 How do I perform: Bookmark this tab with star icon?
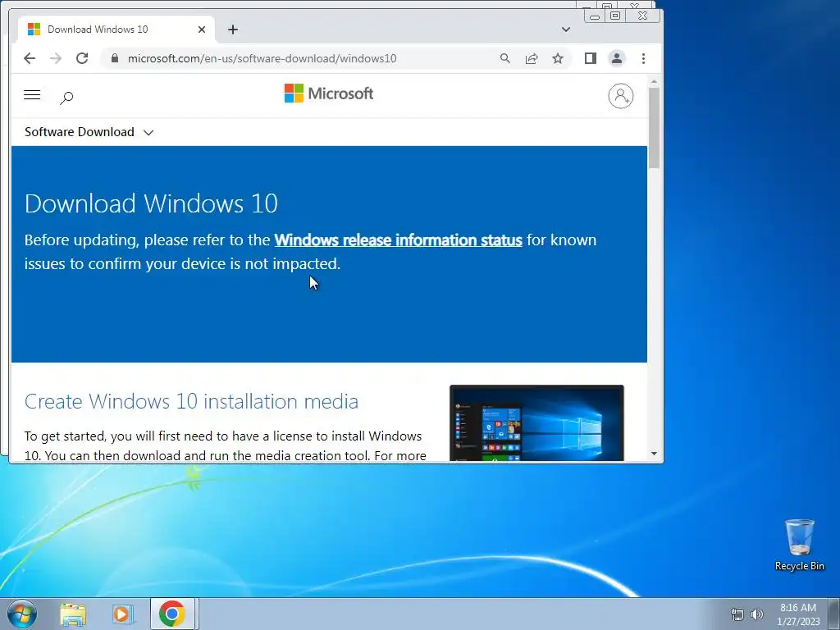click(x=558, y=58)
